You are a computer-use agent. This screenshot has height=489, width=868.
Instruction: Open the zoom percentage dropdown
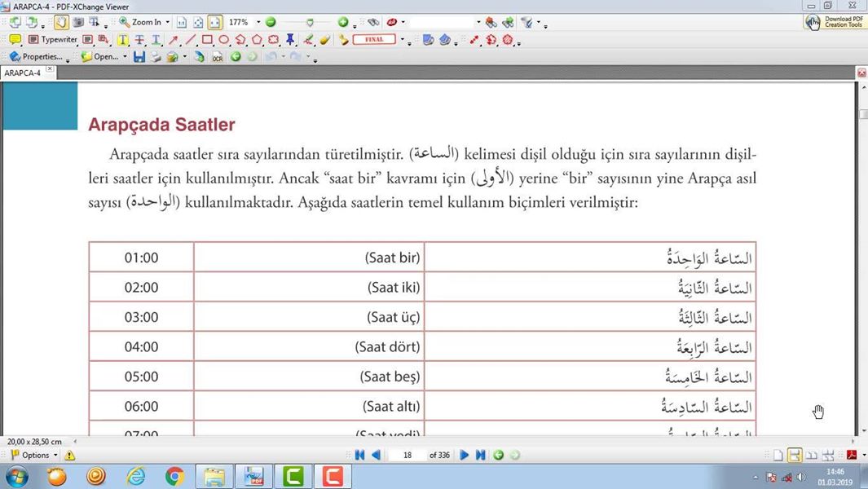[x=258, y=22]
